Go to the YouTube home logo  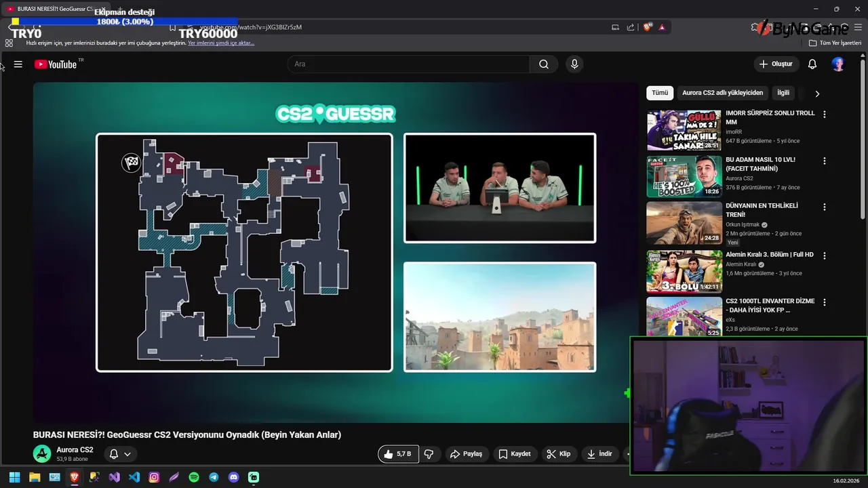pyautogui.click(x=56, y=64)
